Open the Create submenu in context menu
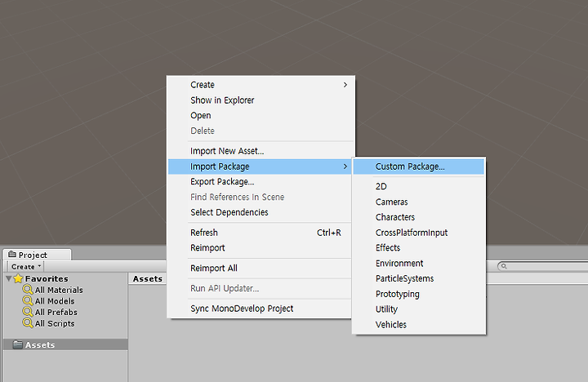The height and width of the screenshot is (382, 588). click(261, 85)
